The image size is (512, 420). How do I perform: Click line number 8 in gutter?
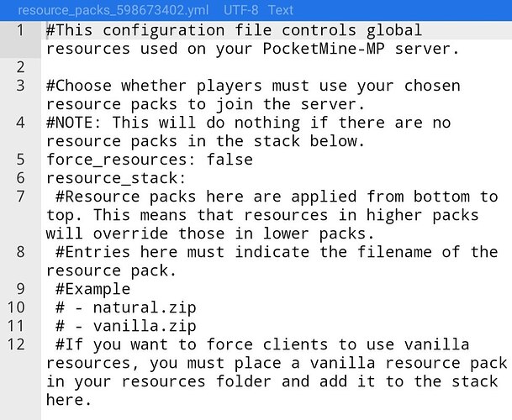click(x=19, y=252)
